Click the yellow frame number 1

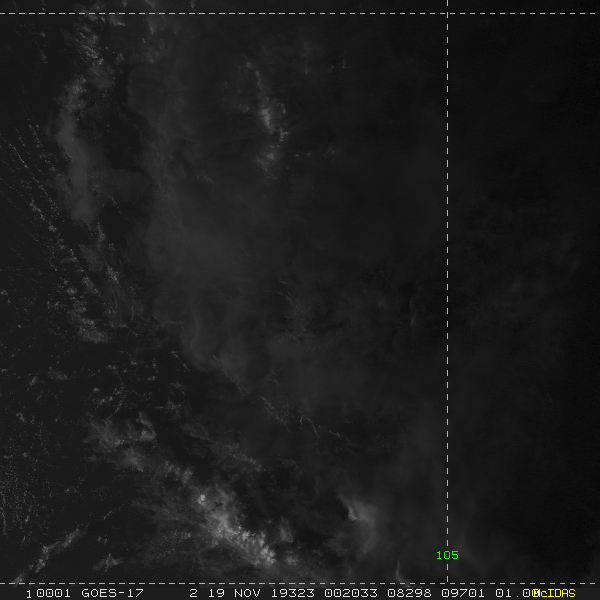[29, 594]
